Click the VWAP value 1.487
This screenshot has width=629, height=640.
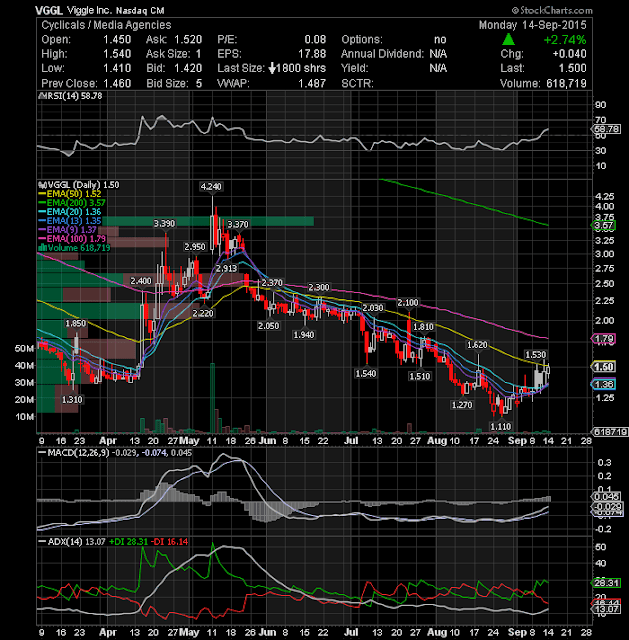click(x=312, y=83)
